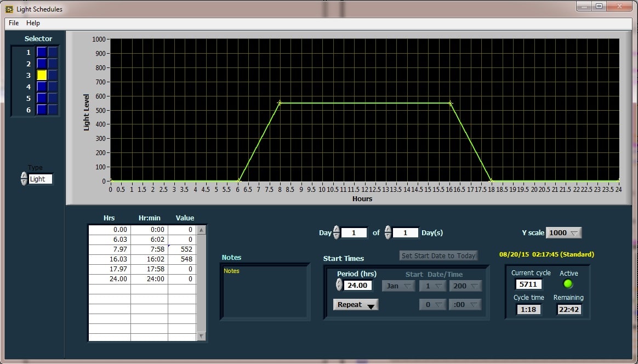Select schedule 6 blue button in Selector
Viewport: 638px width, 364px height.
[x=42, y=110]
